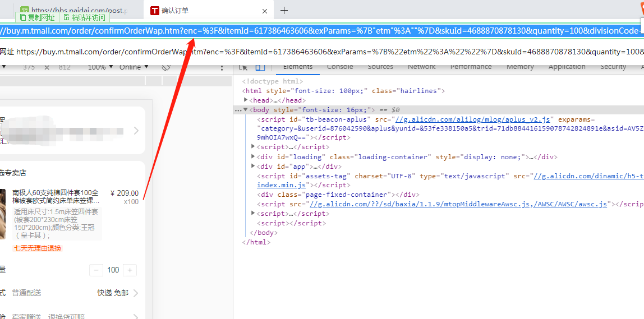
Task: Open the Performance tab in DevTools
Action: (471, 67)
